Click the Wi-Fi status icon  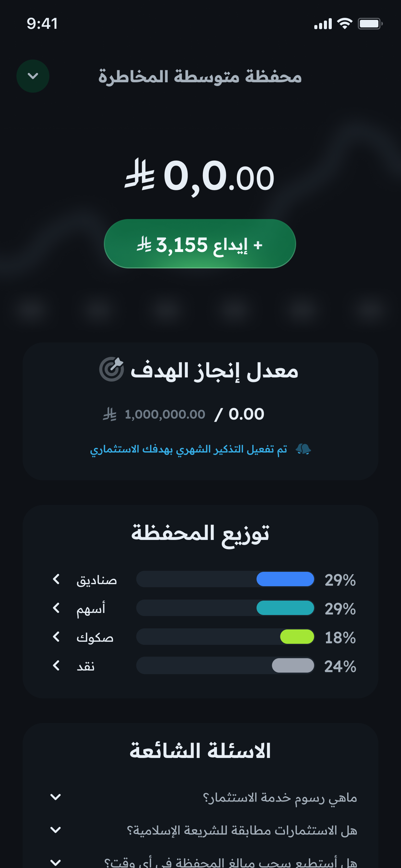pos(344,24)
